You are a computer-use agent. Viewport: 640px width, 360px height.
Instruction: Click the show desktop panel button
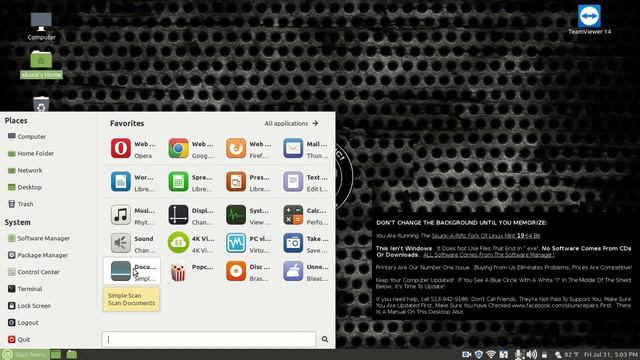coord(56,354)
